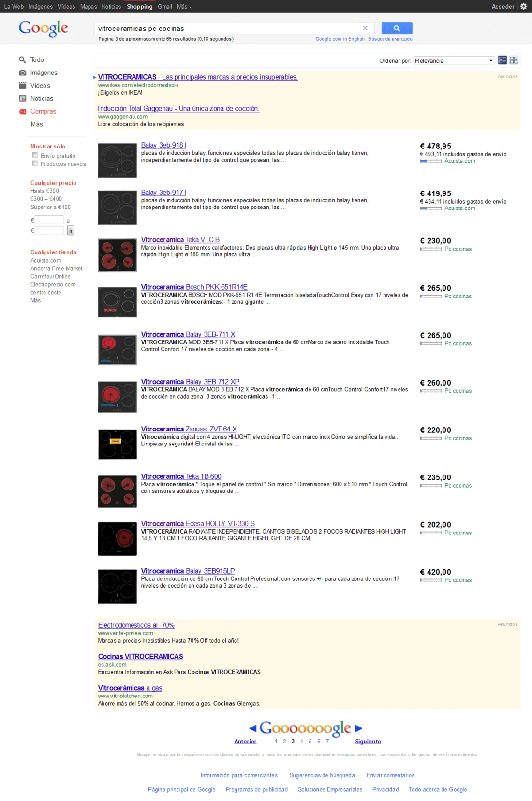Viewport: 532px width, 801px height.
Task: Click Enviar comentarios footer link
Action: point(390,775)
